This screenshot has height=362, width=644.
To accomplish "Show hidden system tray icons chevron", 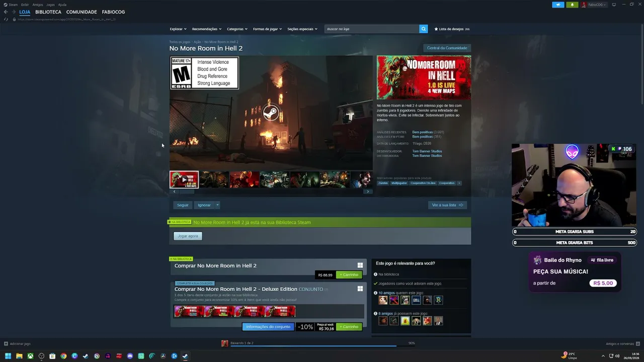I will click(x=603, y=356).
